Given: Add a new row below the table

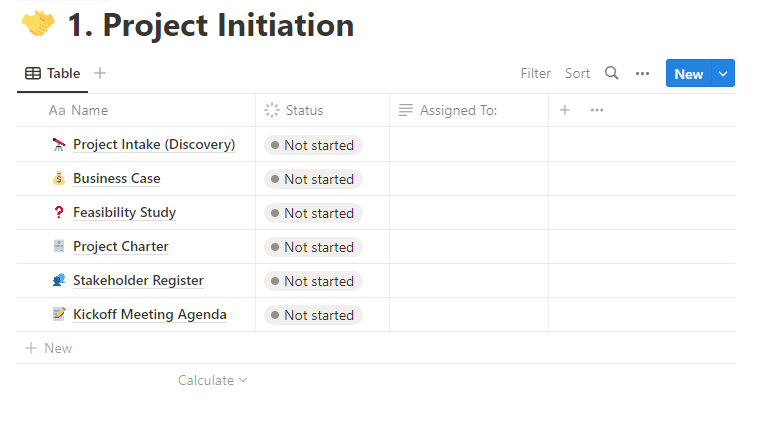Looking at the screenshot, I should pos(49,348).
